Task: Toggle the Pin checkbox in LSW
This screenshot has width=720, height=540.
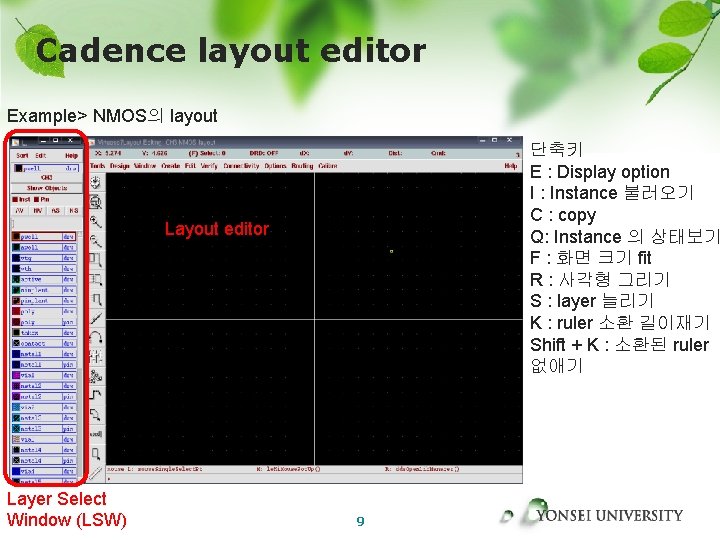Action: 42,200
